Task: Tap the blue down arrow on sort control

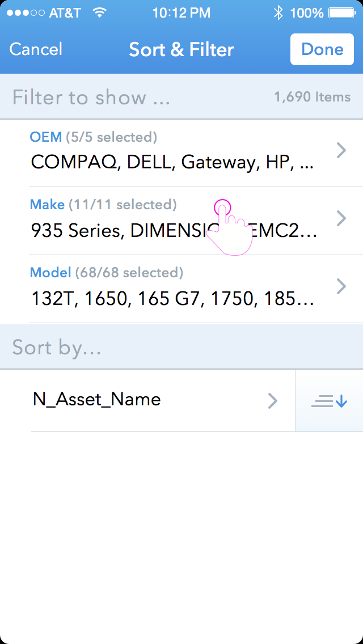Action: [341, 400]
